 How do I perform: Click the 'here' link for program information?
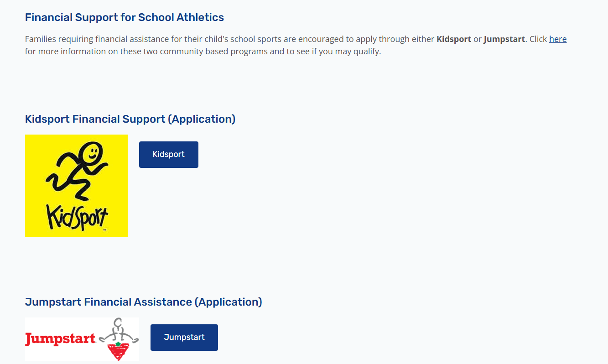558,39
